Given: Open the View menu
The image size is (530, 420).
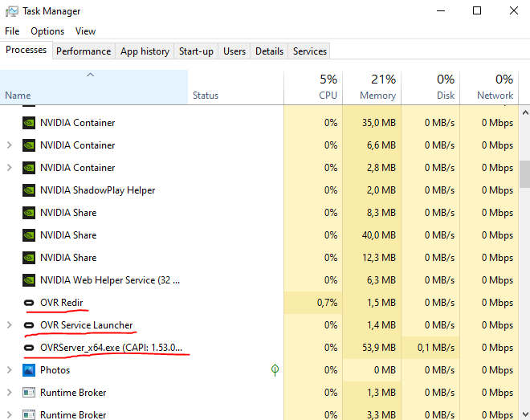Looking at the screenshot, I should point(85,31).
